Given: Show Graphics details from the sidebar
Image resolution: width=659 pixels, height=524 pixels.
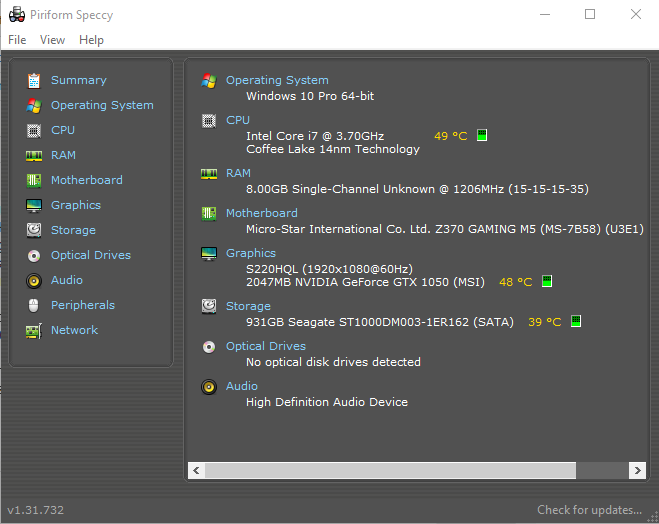Looking at the screenshot, I should (x=76, y=205).
